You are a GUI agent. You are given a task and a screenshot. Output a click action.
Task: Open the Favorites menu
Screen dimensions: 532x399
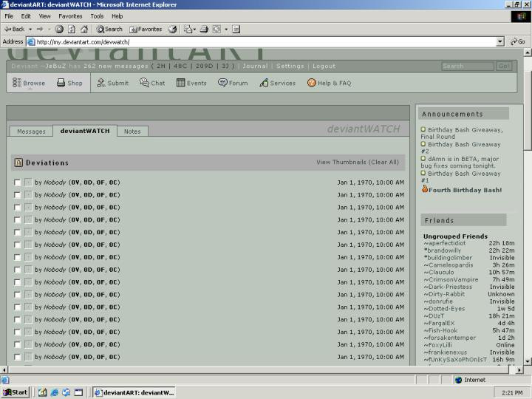point(70,16)
